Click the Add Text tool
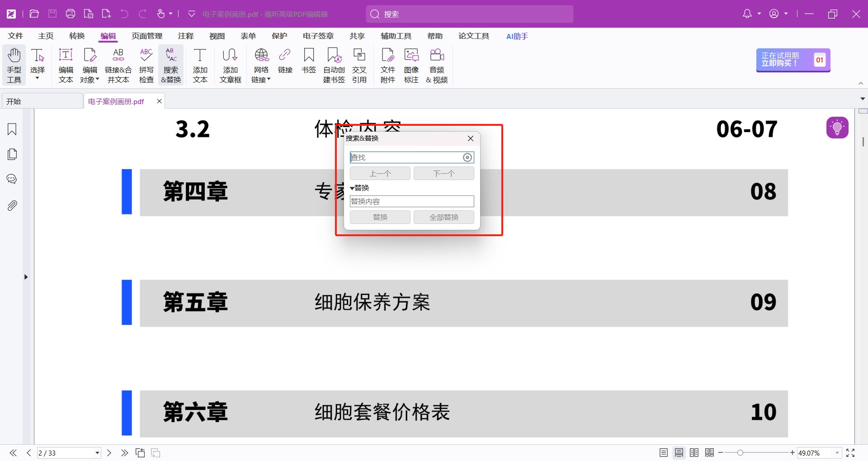This screenshot has height=461, width=868. coord(200,66)
